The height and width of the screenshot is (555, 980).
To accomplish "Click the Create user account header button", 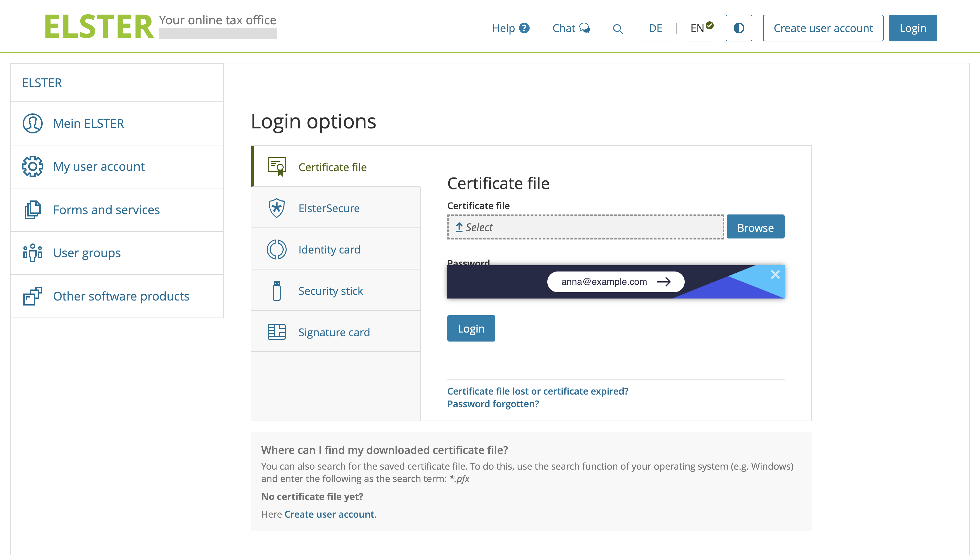I will pyautogui.click(x=823, y=28).
